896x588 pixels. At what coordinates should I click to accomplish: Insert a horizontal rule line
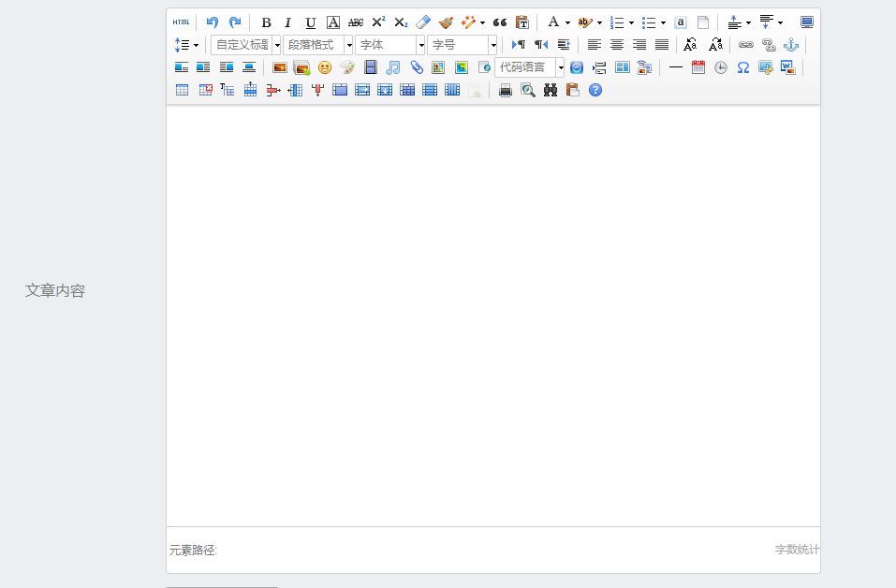675,67
